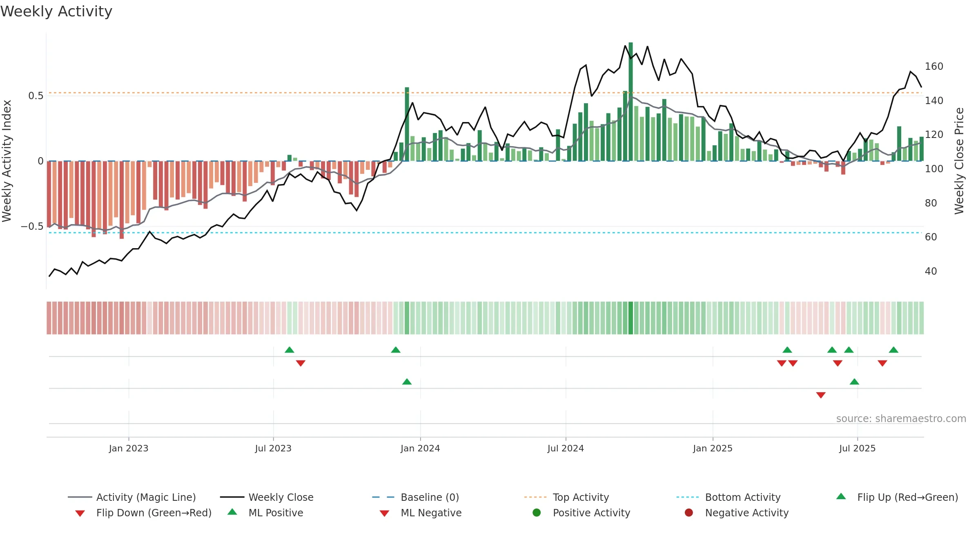Image resolution: width=980 pixels, height=551 pixels.
Task: Click the "60" price axis tick
Action: [x=931, y=237]
